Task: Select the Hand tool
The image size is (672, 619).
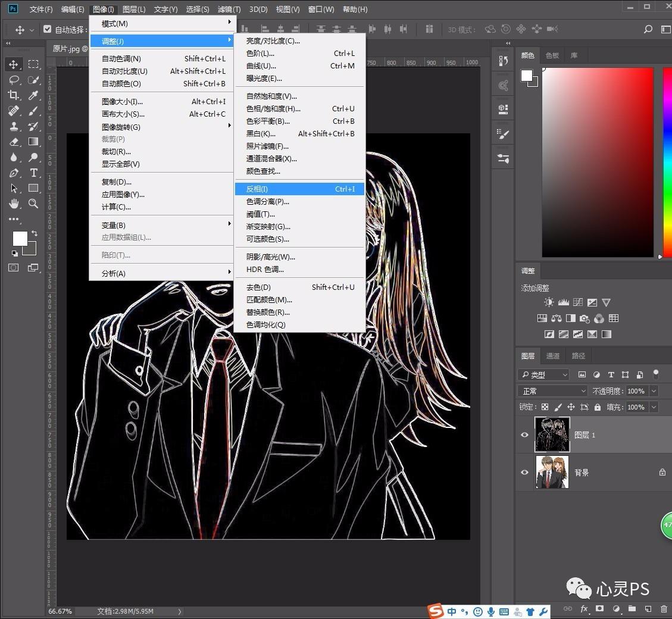Action: tap(14, 204)
